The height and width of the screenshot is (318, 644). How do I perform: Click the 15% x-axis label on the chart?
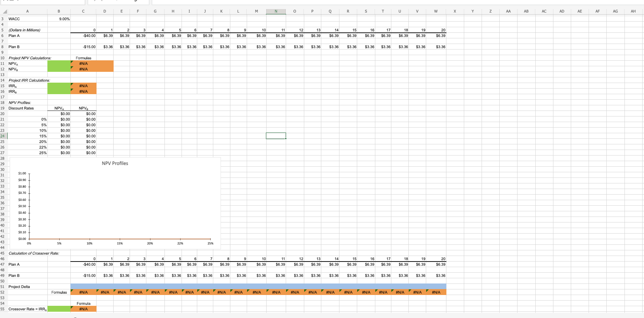120,243
